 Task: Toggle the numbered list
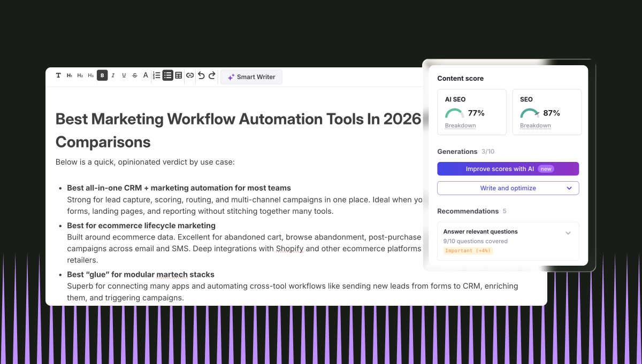[157, 76]
